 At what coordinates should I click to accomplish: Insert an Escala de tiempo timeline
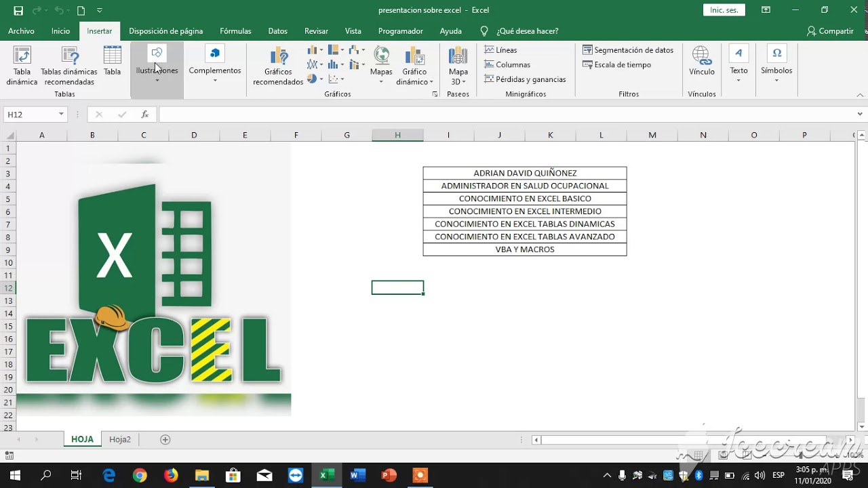click(617, 64)
